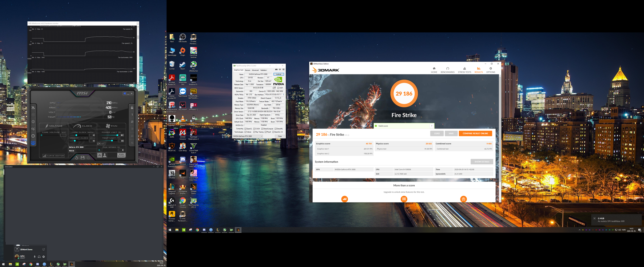Click the 3DMark vertical scrollbar
Viewport: 644px width, 267px height.
(500, 138)
